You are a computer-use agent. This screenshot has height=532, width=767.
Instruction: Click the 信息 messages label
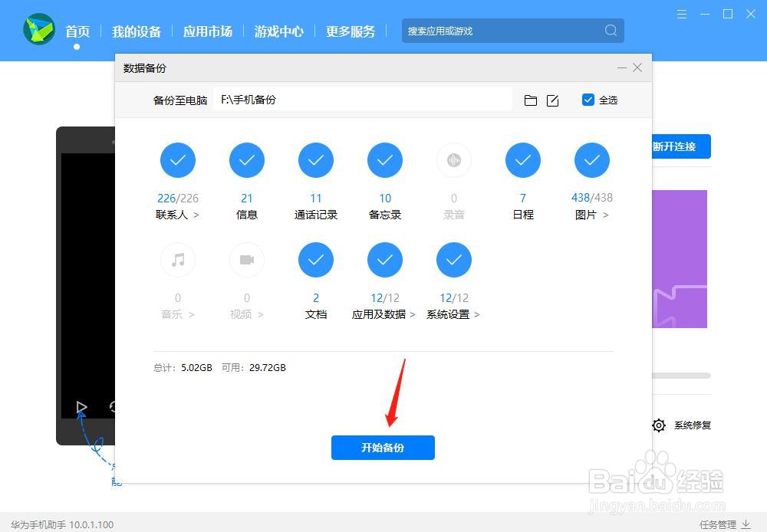[x=247, y=215]
